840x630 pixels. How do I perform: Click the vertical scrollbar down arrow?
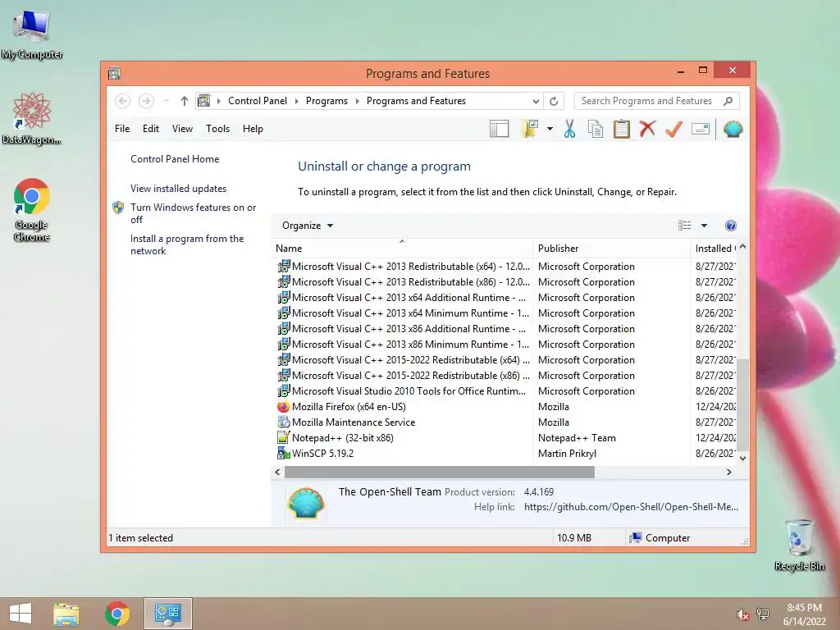742,458
